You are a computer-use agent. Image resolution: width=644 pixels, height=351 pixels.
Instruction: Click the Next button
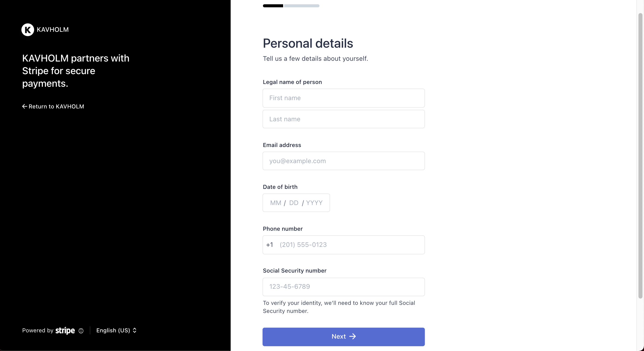(344, 337)
